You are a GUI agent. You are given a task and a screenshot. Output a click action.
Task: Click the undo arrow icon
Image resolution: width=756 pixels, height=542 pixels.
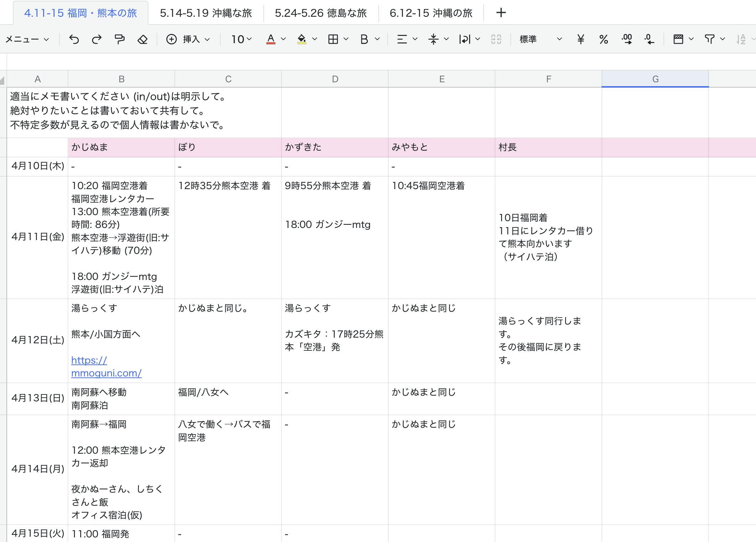pyautogui.click(x=74, y=39)
